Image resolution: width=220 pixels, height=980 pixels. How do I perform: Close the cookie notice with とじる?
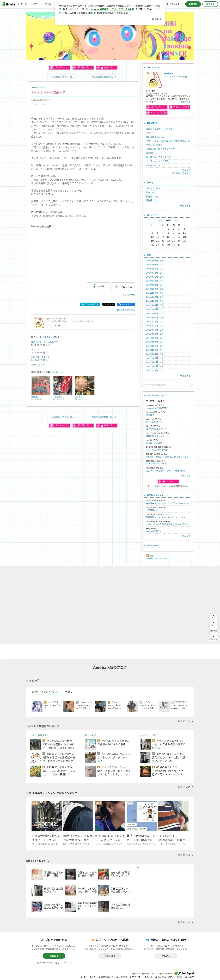coord(157,19)
